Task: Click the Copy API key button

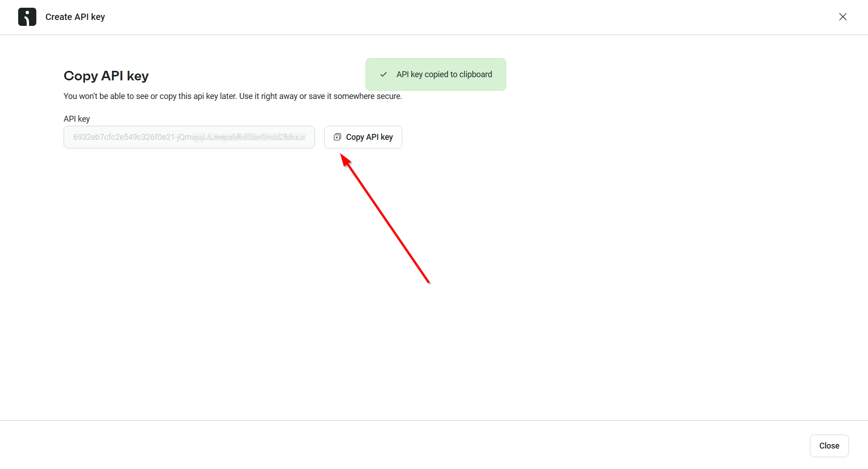Action: [363, 137]
